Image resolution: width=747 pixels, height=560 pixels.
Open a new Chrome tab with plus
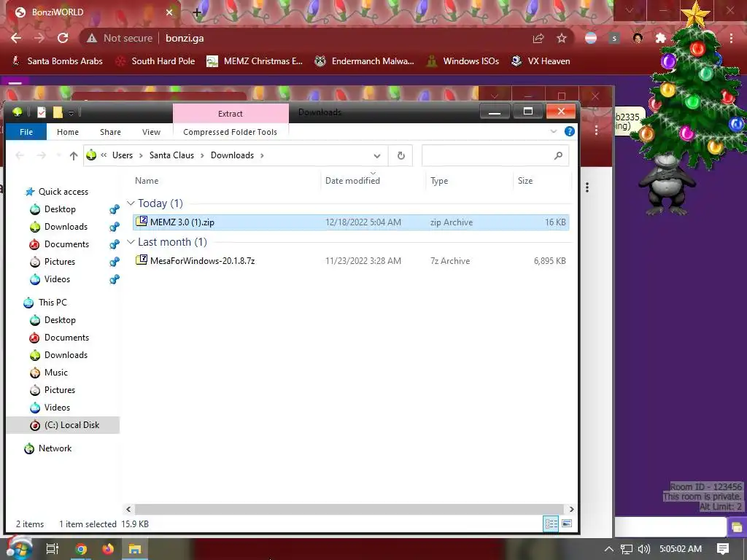click(197, 13)
